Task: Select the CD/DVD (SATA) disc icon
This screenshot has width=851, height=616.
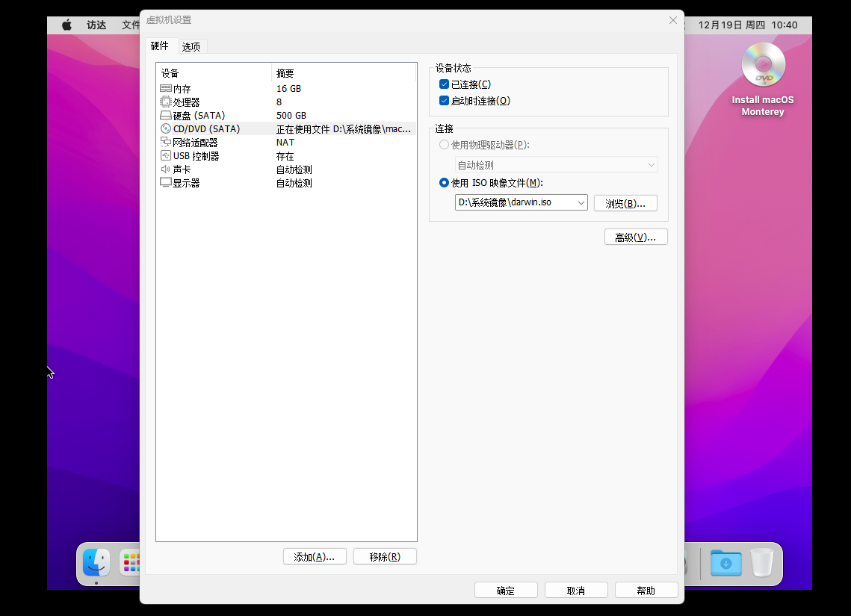Action: tap(166, 129)
